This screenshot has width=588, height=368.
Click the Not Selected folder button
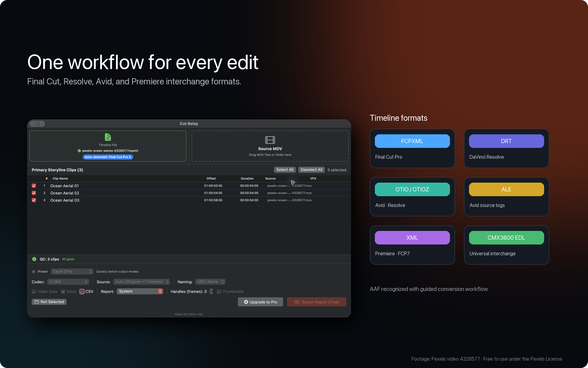pyautogui.click(x=49, y=302)
